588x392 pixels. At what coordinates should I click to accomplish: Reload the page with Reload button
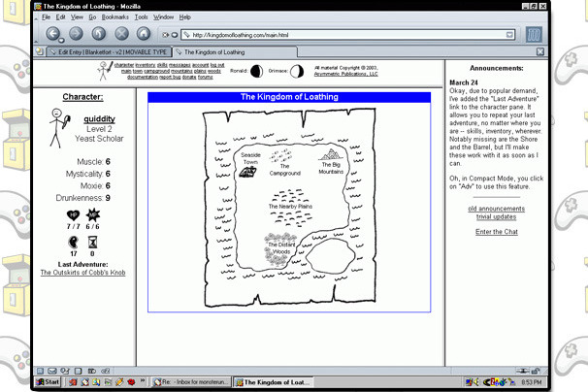click(x=99, y=34)
